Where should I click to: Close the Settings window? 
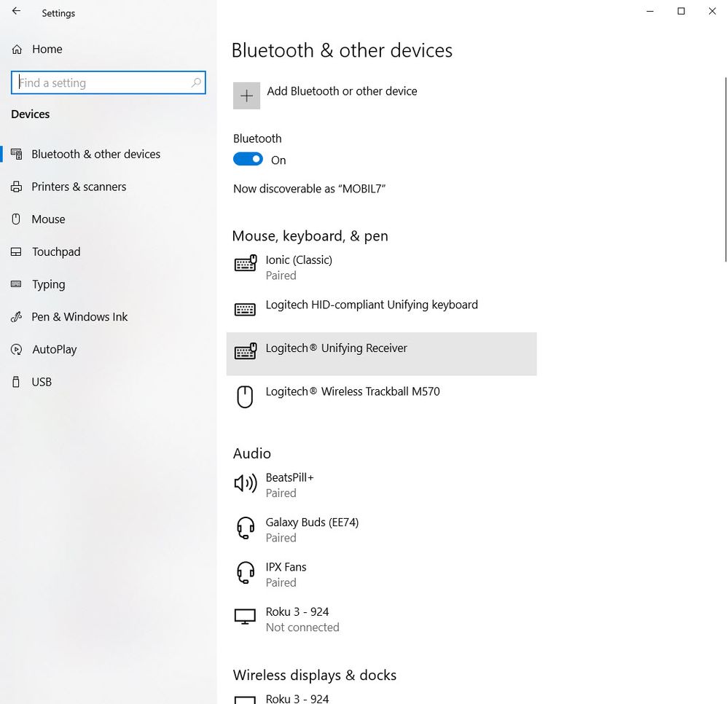pyautogui.click(x=712, y=11)
